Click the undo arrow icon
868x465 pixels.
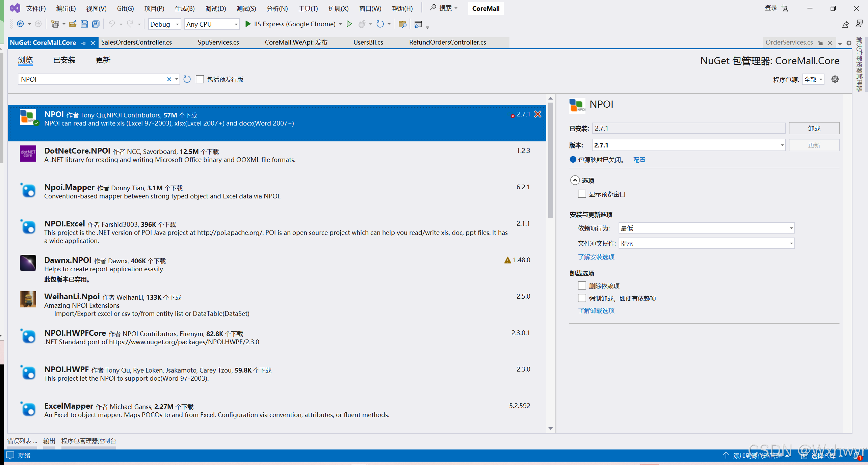[x=112, y=24]
